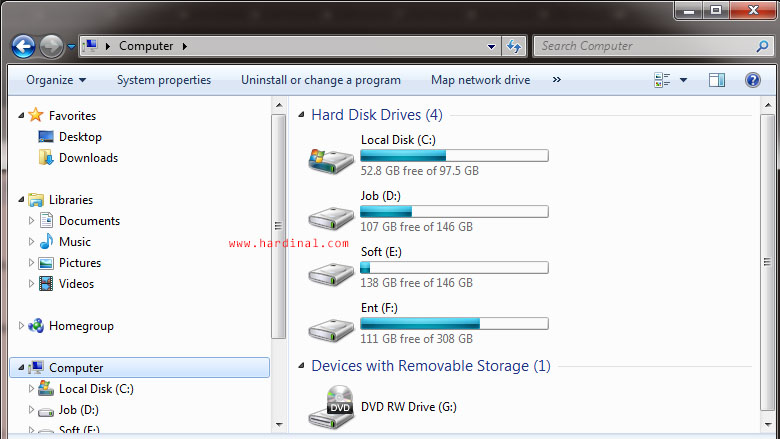Viewport: 780px width, 439px height.
Task: Click the Soft (E:) usage bar
Action: point(454,268)
